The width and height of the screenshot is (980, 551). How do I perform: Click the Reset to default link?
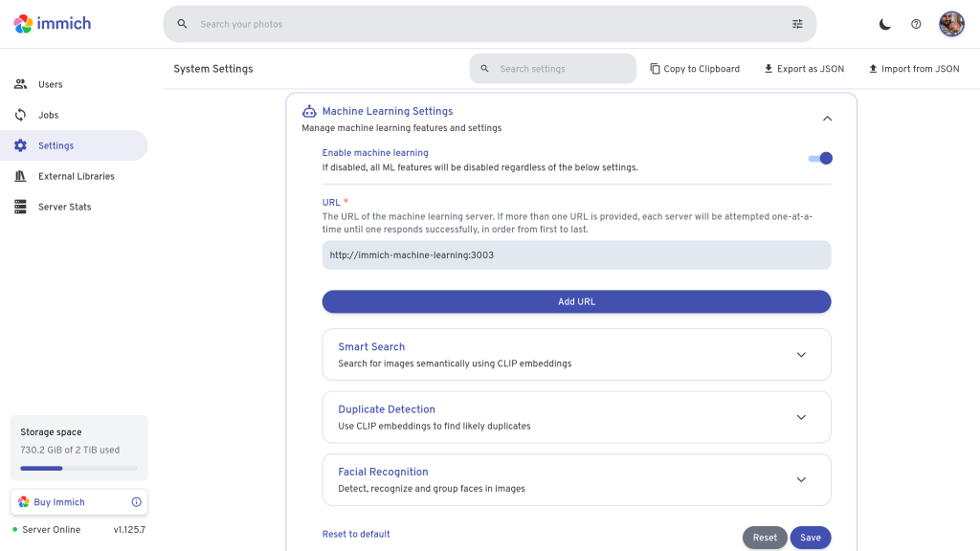click(356, 534)
